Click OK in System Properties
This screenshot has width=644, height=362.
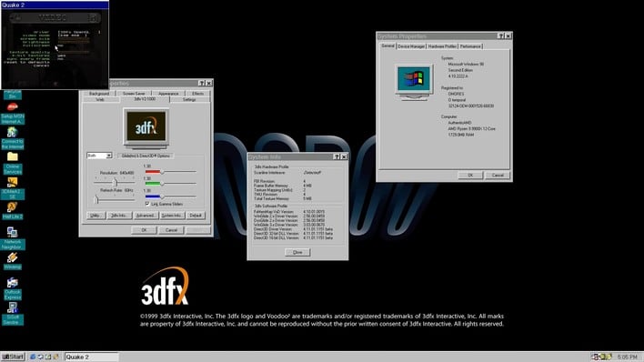[470, 175]
